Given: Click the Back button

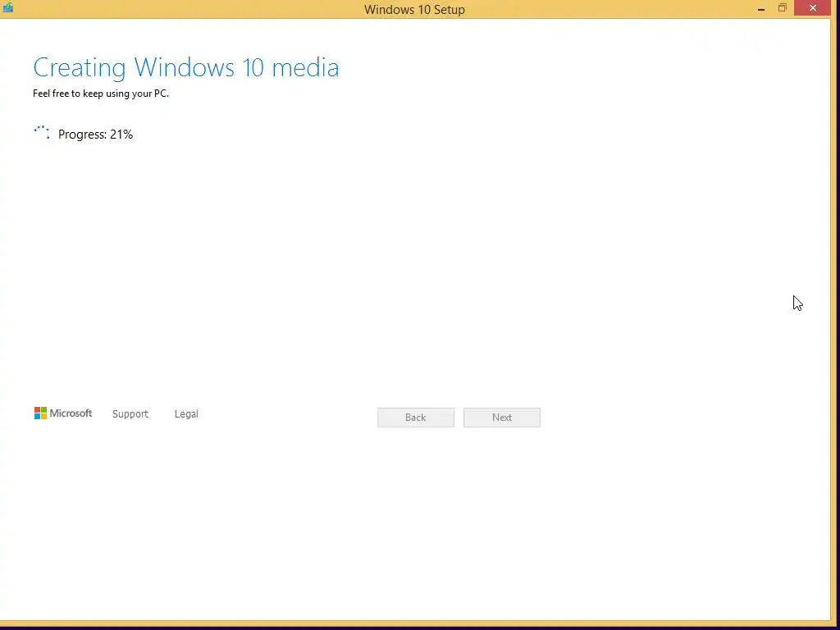Looking at the screenshot, I should pos(416,418).
